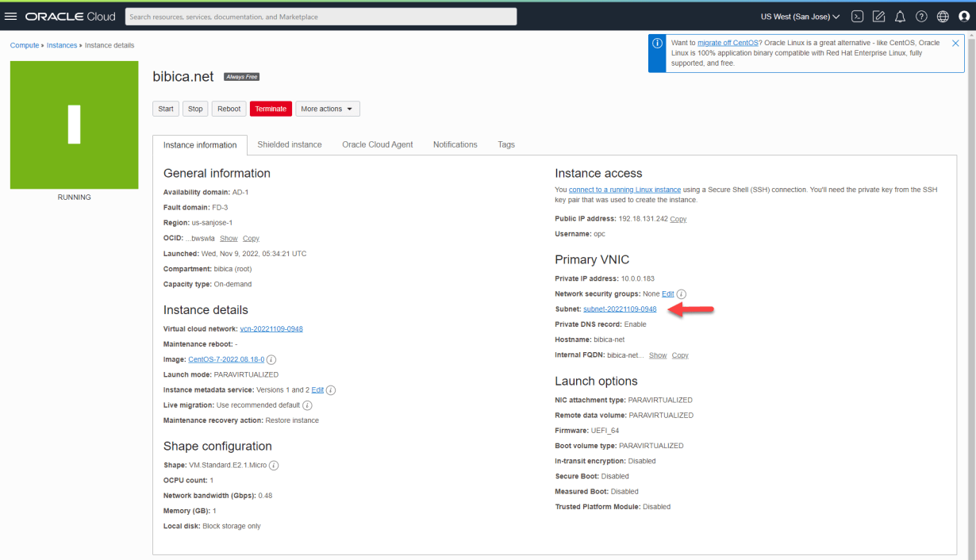Switch to the Instance information tab
Viewport: 976px width, 560px height.
coord(200,145)
